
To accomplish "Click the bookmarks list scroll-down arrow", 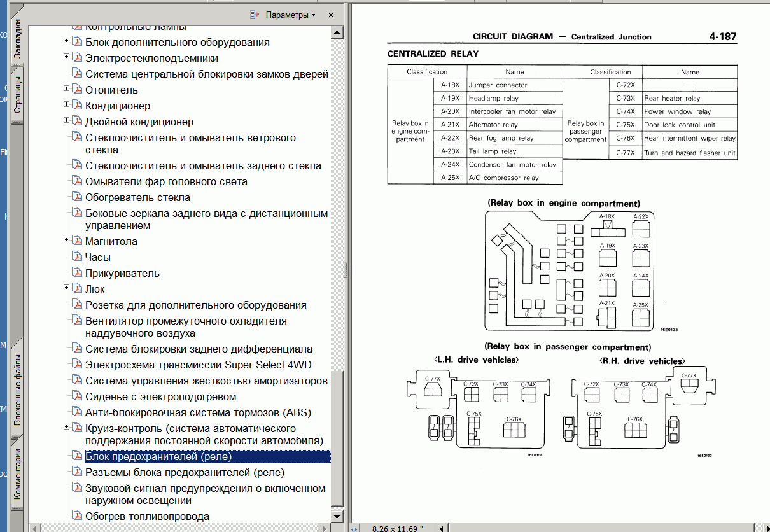I will (x=337, y=515).
